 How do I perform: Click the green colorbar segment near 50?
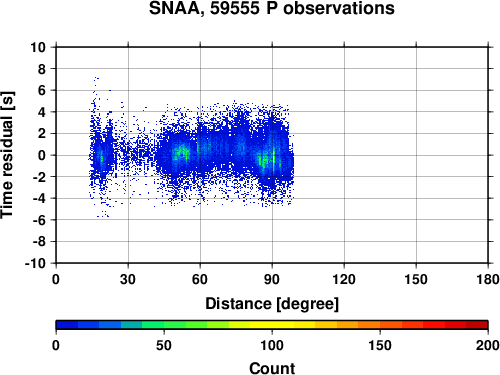[163, 325]
